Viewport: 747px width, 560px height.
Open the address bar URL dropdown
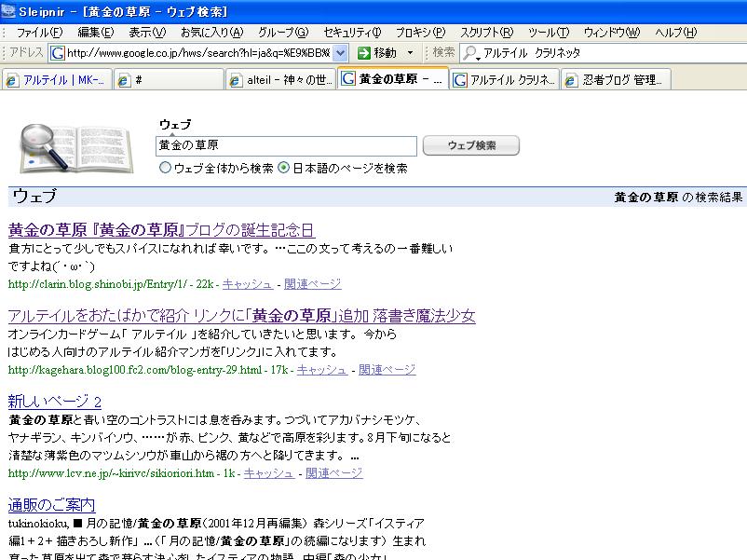[x=340, y=53]
